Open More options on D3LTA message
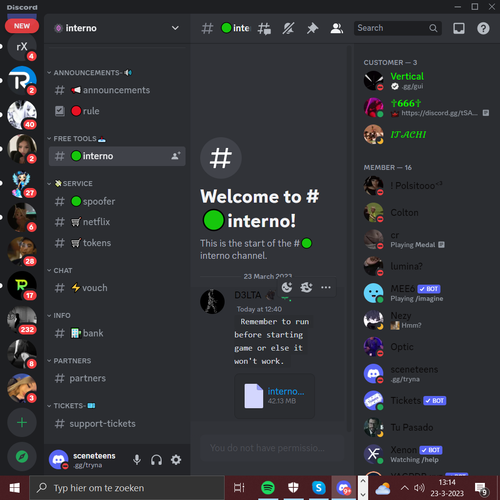The height and width of the screenshot is (500, 500). point(326,287)
